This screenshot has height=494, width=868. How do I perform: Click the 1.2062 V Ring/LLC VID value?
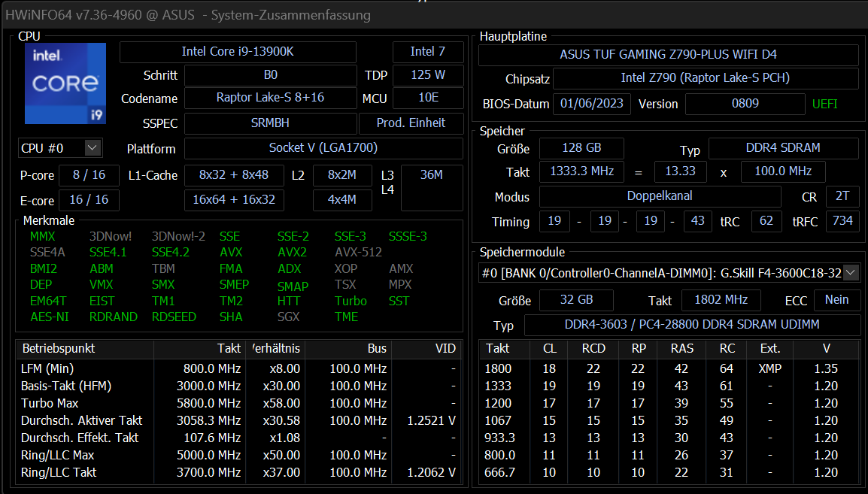431,472
